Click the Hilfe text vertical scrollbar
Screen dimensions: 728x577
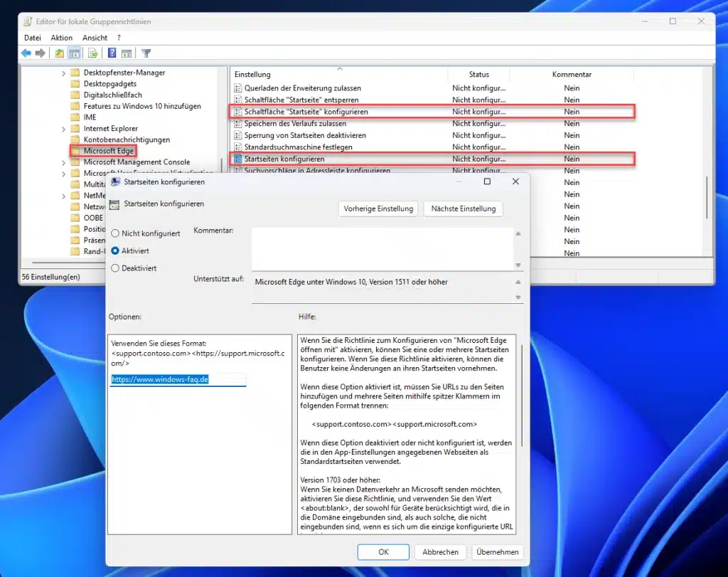click(x=522, y=396)
